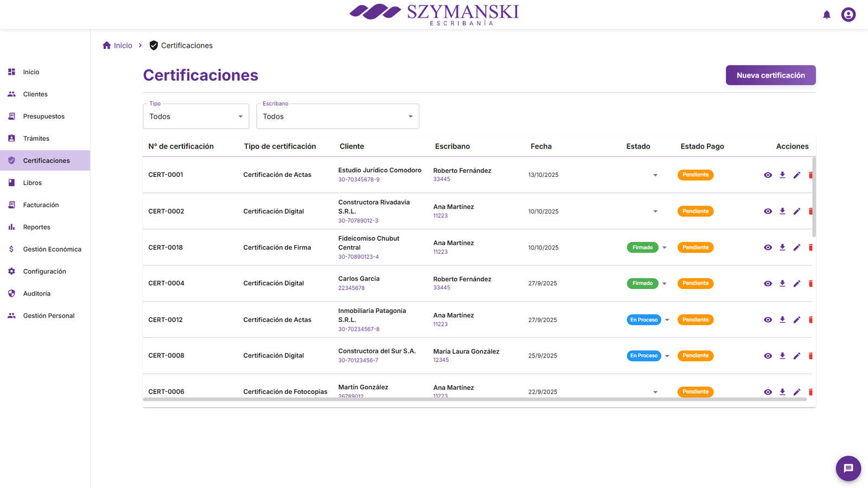Download certificate CERT-0001
Viewport: 868px width, 488px height.
click(x=782, y=175)
